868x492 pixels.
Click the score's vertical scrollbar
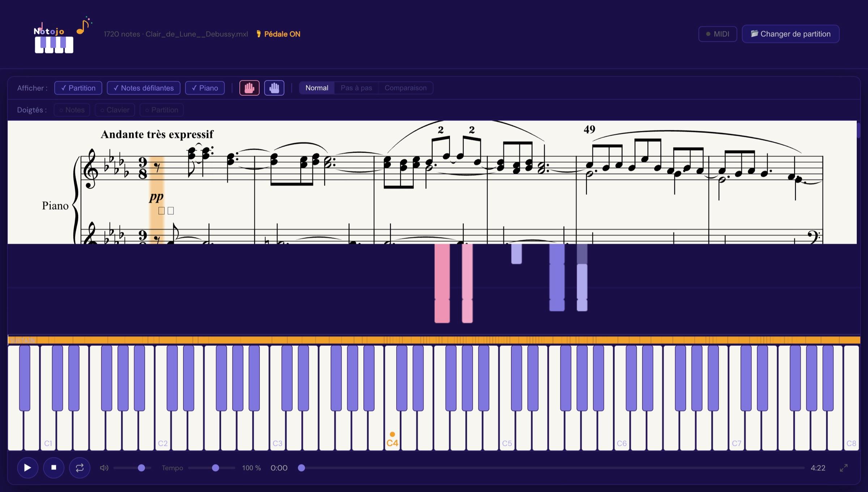(x=859, y=130)
